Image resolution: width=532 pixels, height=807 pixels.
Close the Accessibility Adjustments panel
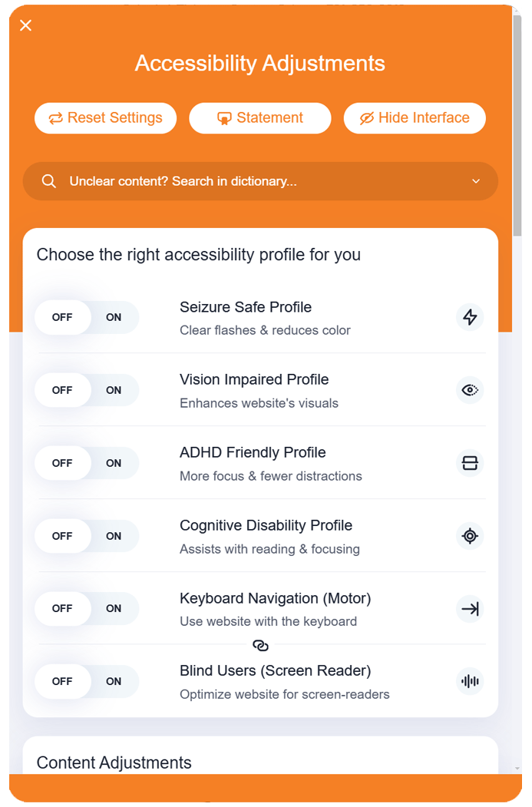pos(26,25)
